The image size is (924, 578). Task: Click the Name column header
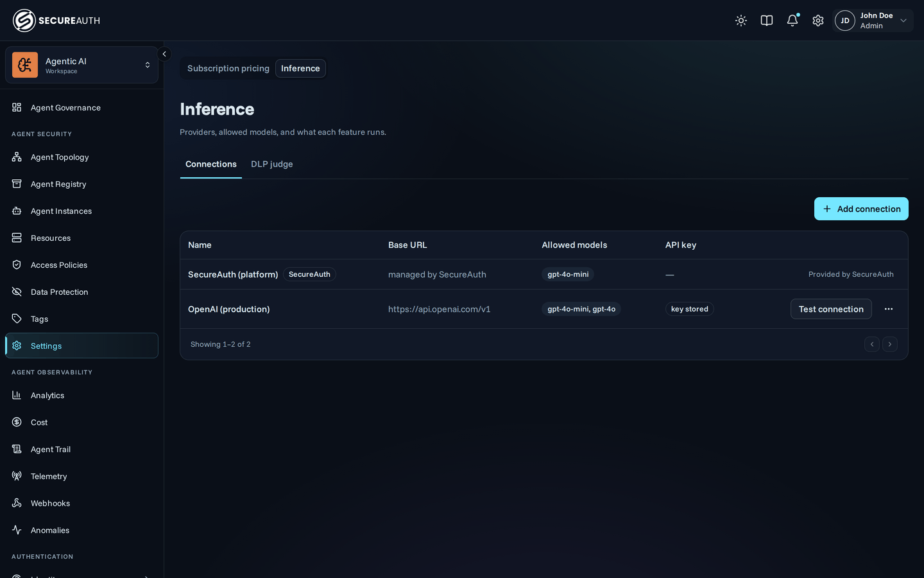[x=200, y=245]
